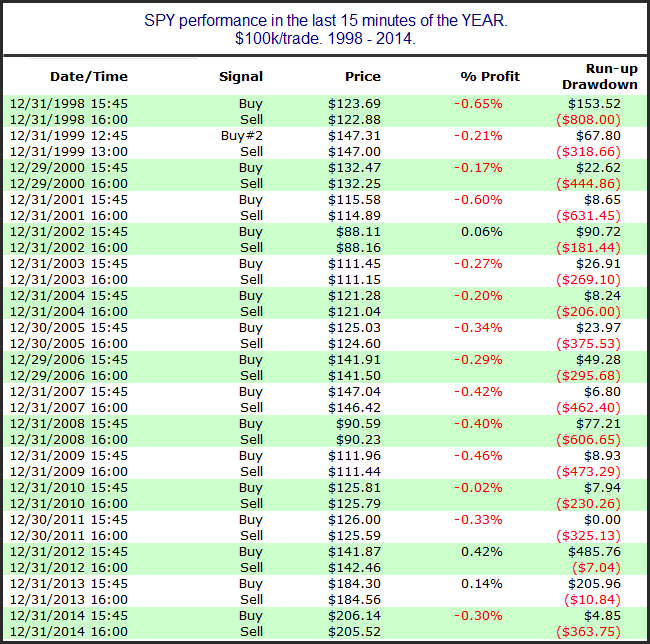Screen dimensions: 650x644
Task: Click the -0.27% profit value
Action: 478,264
